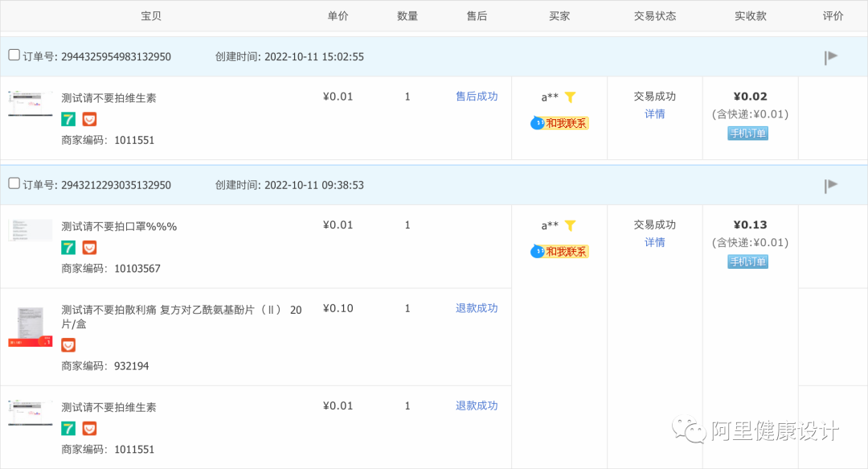Select checkbox for order 2943212293035132950
Image resolution: width=868 pixels, height=469 pixels.
pyautogui.click(x=14, y=183)
